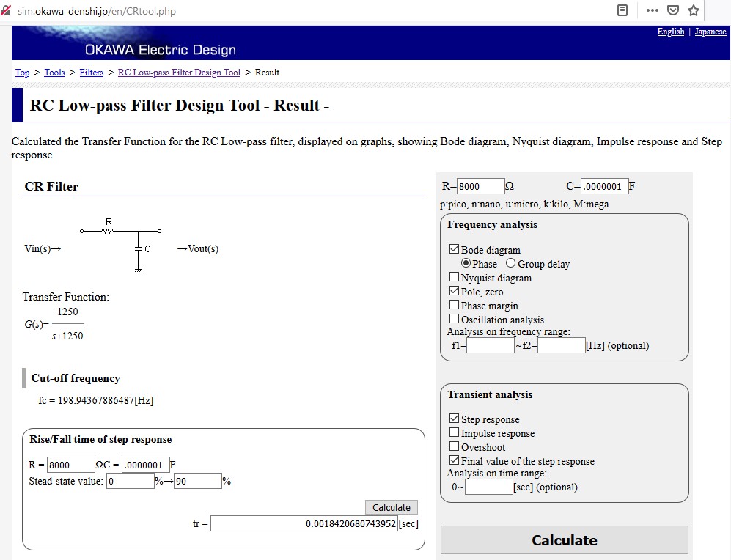Check the Overshoot option
731x560 pixels.
[454, 447]
